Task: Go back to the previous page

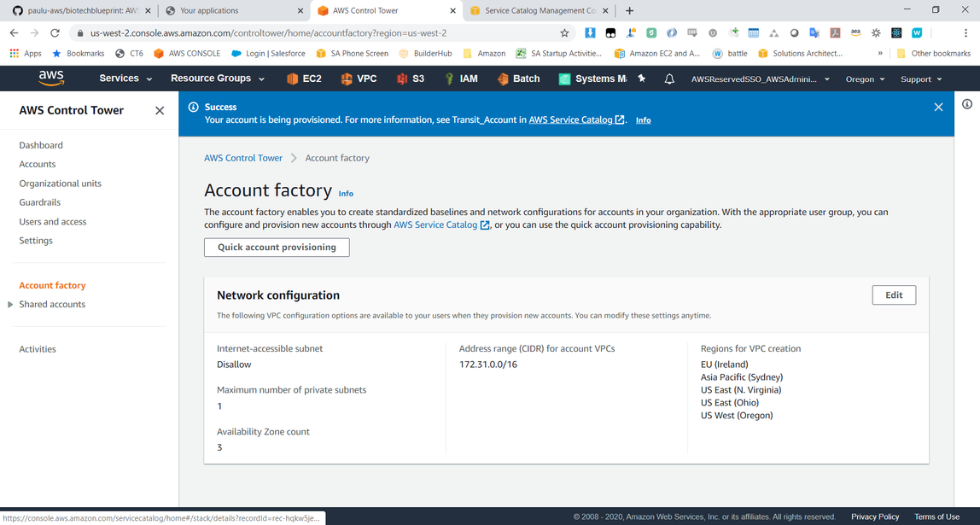Action: (x=15, y=32)
